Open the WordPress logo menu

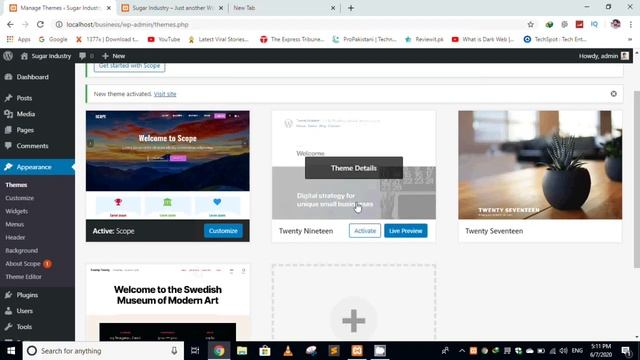coord(8,56)
